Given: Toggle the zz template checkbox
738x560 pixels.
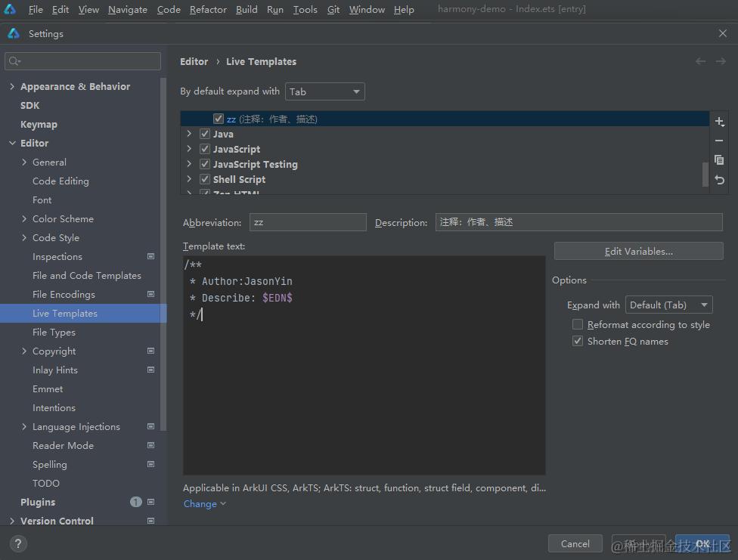Looking at the screenshot, I should pos(218,119).
